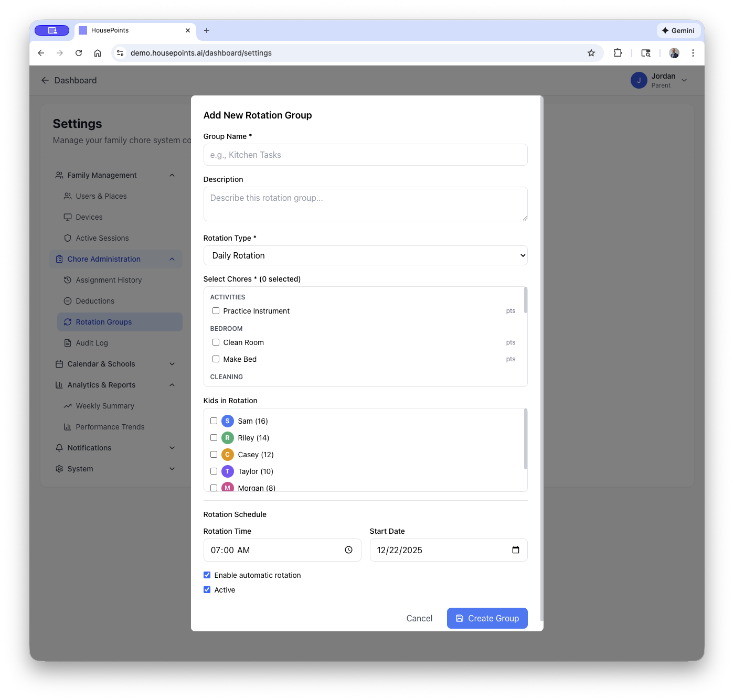Check the Make Bed chore
This screenshot has height=700, width=734.
coord(216,359)
